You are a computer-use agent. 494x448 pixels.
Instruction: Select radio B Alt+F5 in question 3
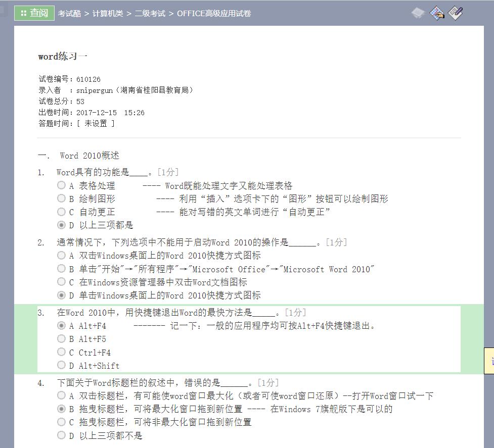pos(61,339)
